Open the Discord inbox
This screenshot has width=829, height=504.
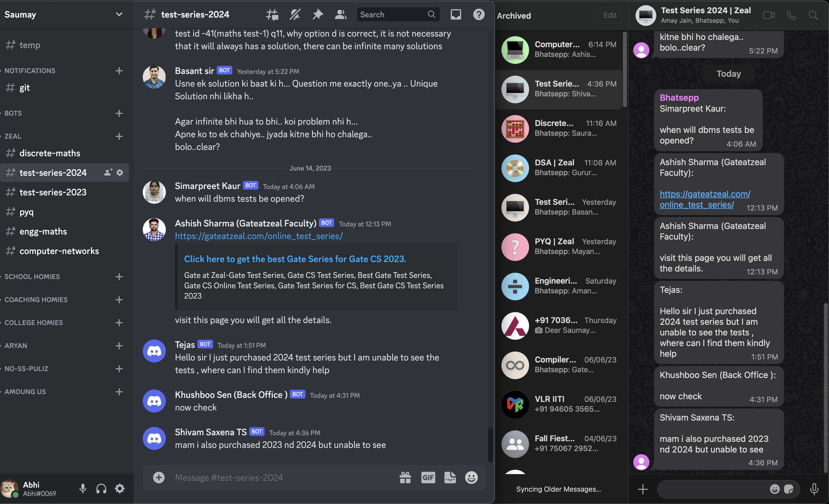tap(456, 14)
